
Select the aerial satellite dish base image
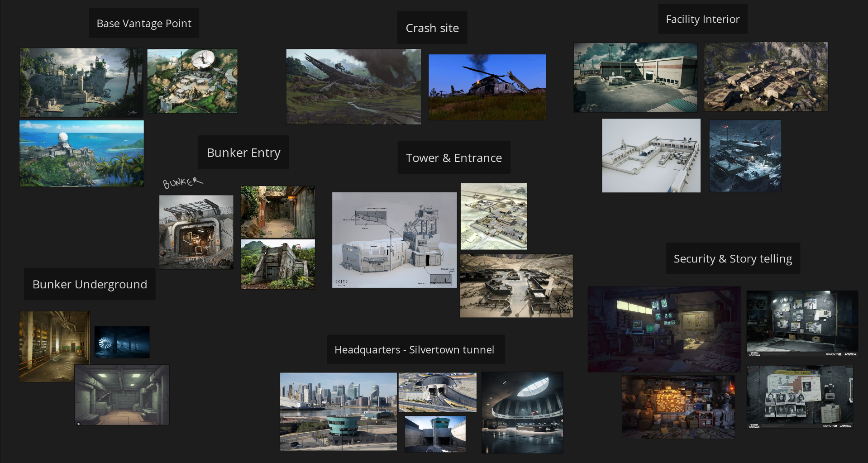point(192,81)
